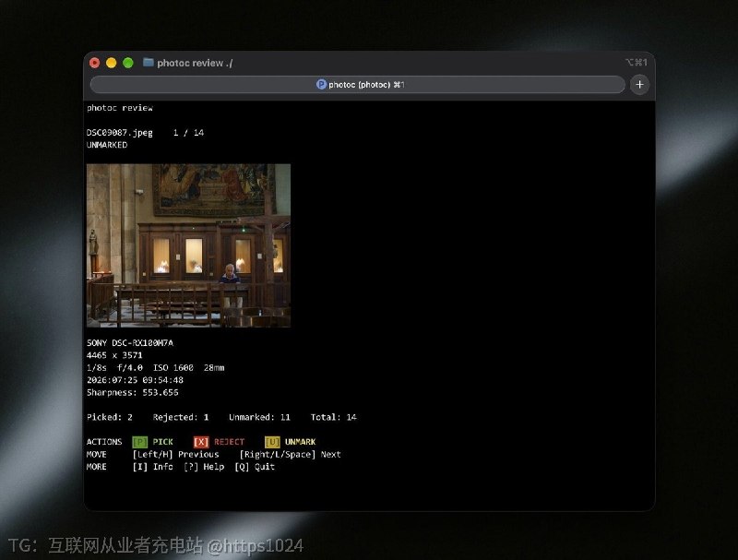Click the green [P] PICK key badge
The height and width of the screenshot is (560, 738).
pos(140,442)
